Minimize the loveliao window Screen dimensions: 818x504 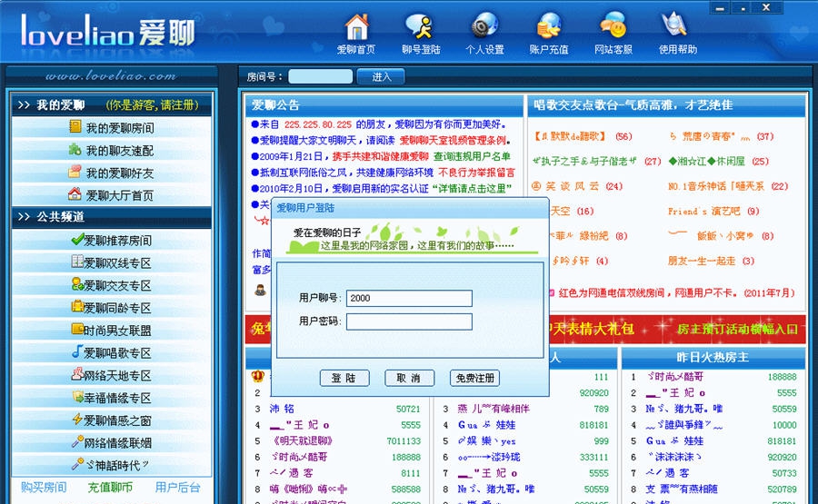pos(720,8)
